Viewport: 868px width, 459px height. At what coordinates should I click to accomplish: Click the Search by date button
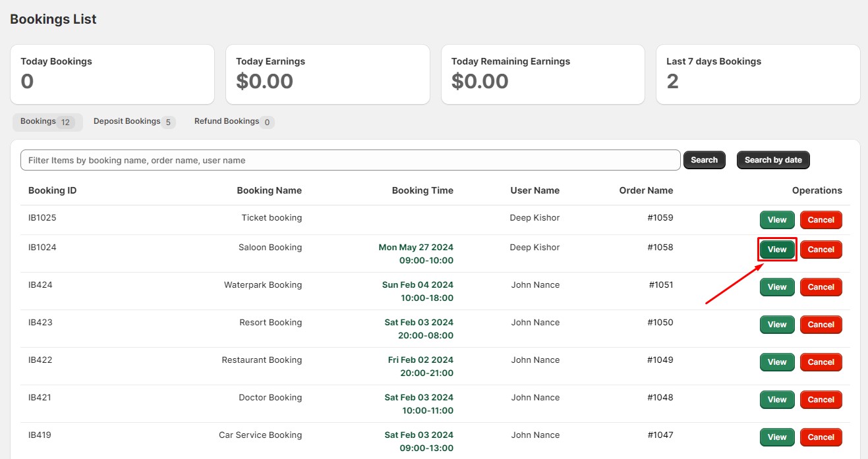click(772, 160)
